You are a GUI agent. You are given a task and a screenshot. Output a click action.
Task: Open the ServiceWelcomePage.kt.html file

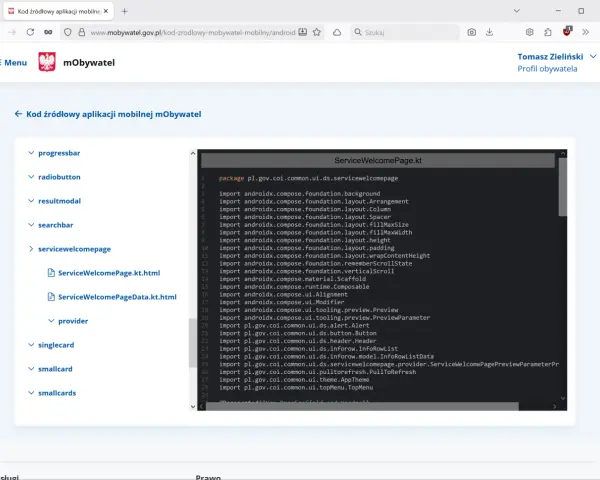click(109, 273)
